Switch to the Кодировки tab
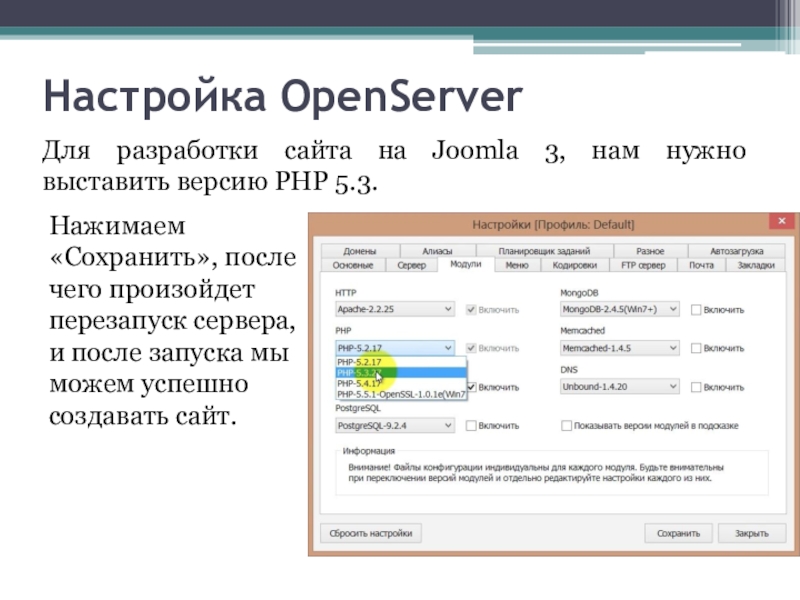Viewport: 800px width, 600px height. (x=574, y=265)
